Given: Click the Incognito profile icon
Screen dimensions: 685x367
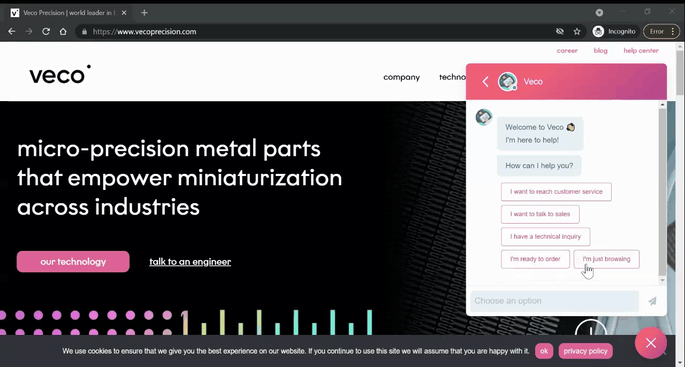Looking at the screenshot, I should pos(598,31).
